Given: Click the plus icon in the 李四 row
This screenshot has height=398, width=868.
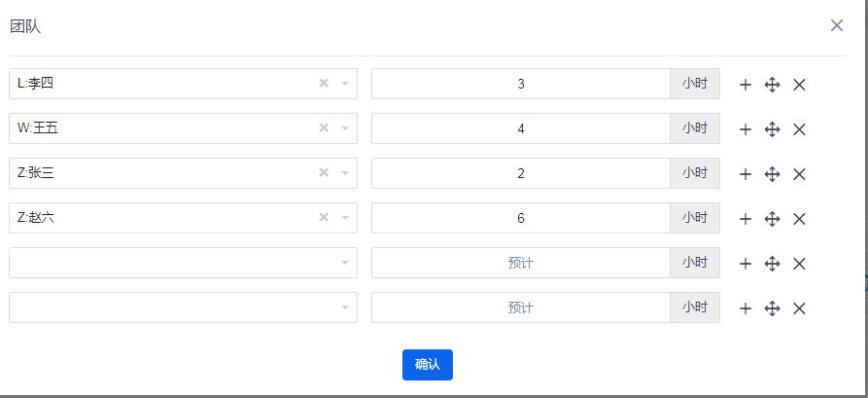Looking at the screenshot, I should coord(746,85).
